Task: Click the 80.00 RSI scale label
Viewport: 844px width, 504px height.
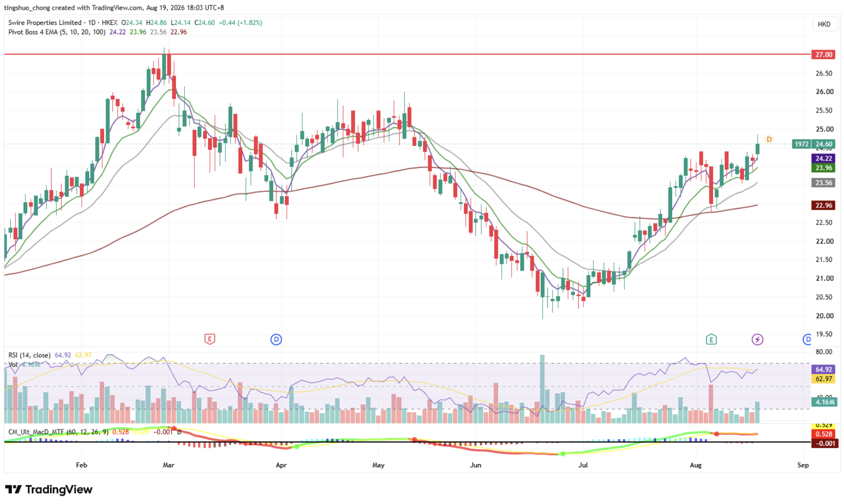Action: point(824,351)
